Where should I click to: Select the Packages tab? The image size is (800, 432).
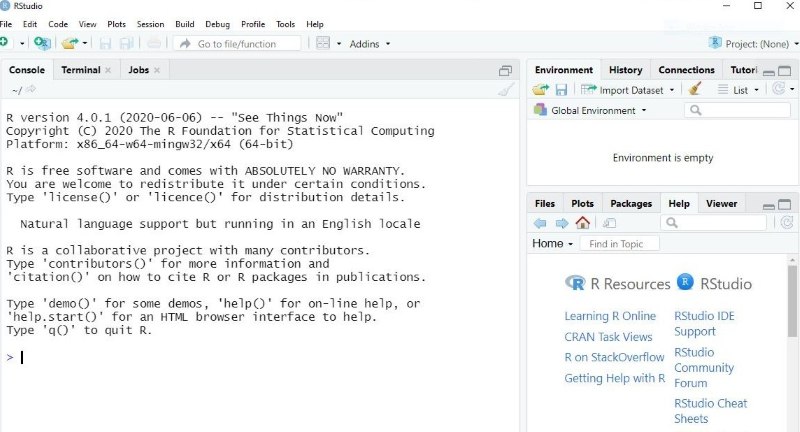point(631,204)
